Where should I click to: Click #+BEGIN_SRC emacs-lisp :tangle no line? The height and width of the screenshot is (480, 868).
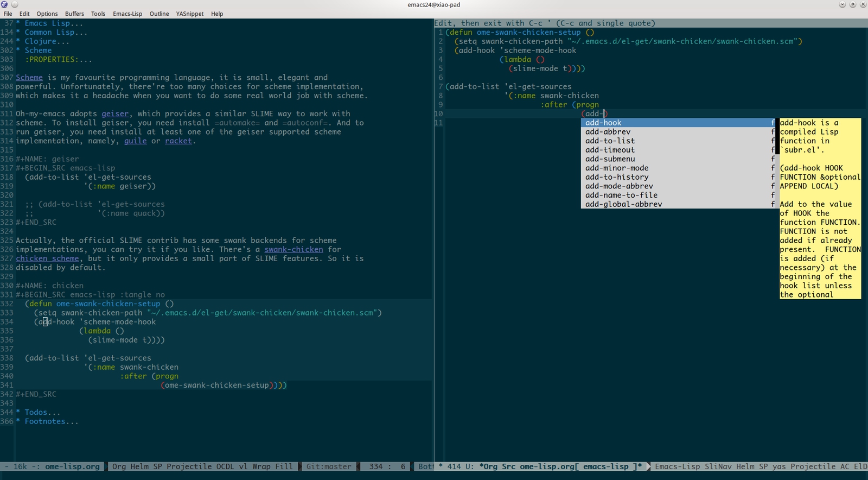click(90, 295)
